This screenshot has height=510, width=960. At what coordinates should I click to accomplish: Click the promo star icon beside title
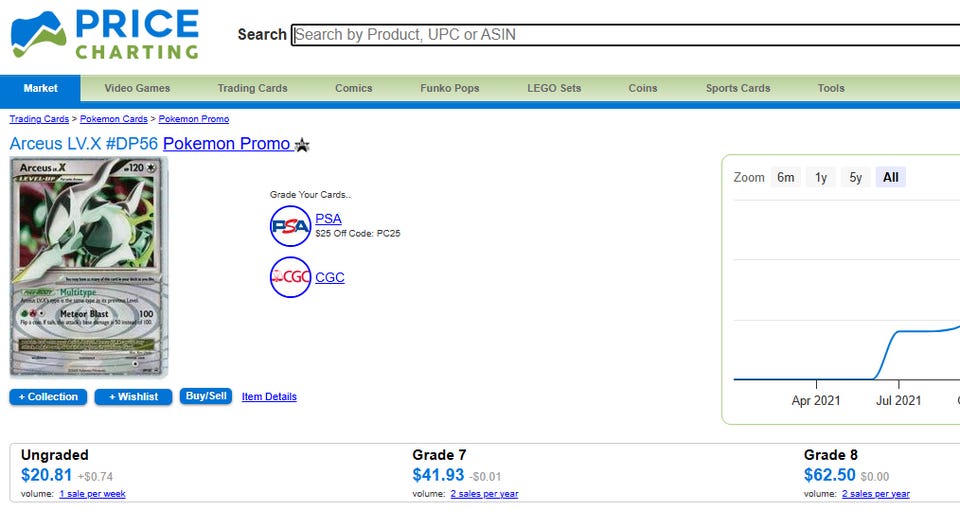(x=302, y=145)
